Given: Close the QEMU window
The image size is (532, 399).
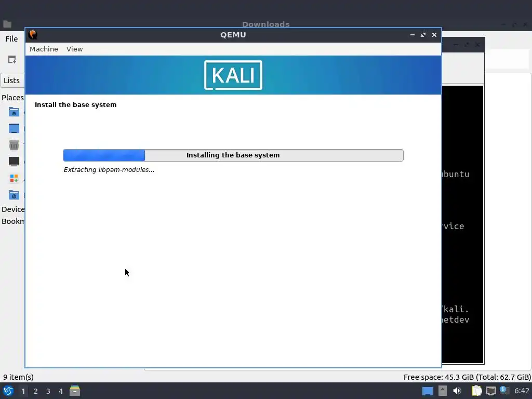Looking at the screenshot, I should [434, 35].
